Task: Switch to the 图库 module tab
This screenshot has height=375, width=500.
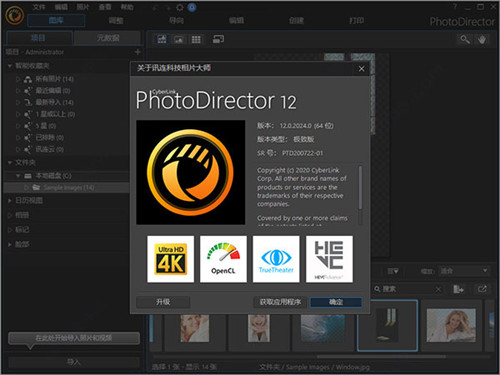Action: click(56, 21)
